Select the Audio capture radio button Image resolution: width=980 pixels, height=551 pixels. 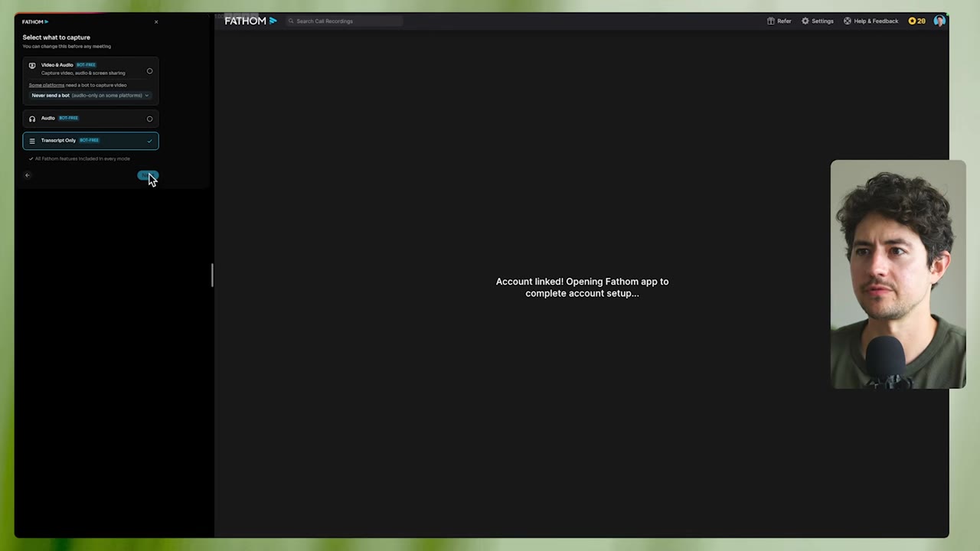[149, 119]
